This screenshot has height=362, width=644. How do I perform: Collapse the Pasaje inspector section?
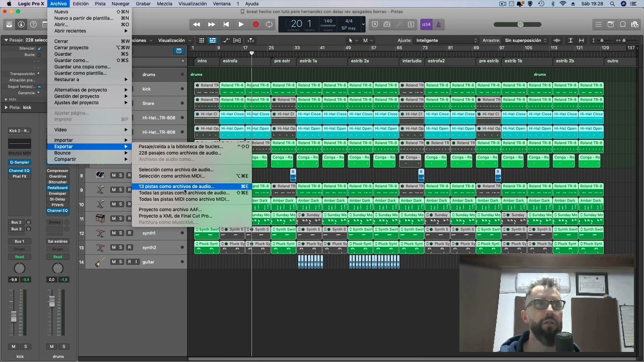6,40
